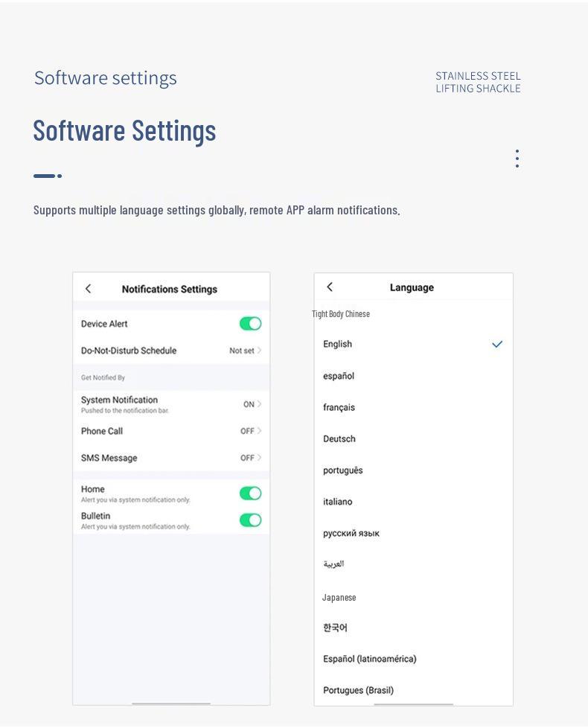Open Do-Not-Disturb Schedule setting
This screenshot has width=588, height=728.
pyautogui.click(x=171, y=351)
